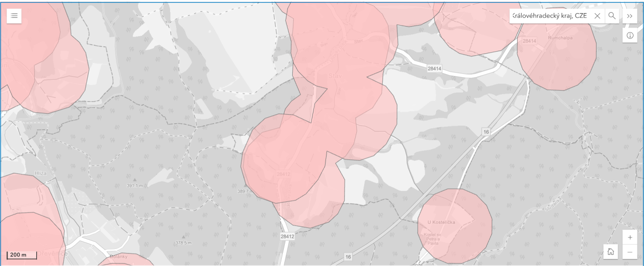The width and height of the screenshot is (644, 266).
Task: Open the hamburger menu in the top-left corner
Action: coord(14,16)
